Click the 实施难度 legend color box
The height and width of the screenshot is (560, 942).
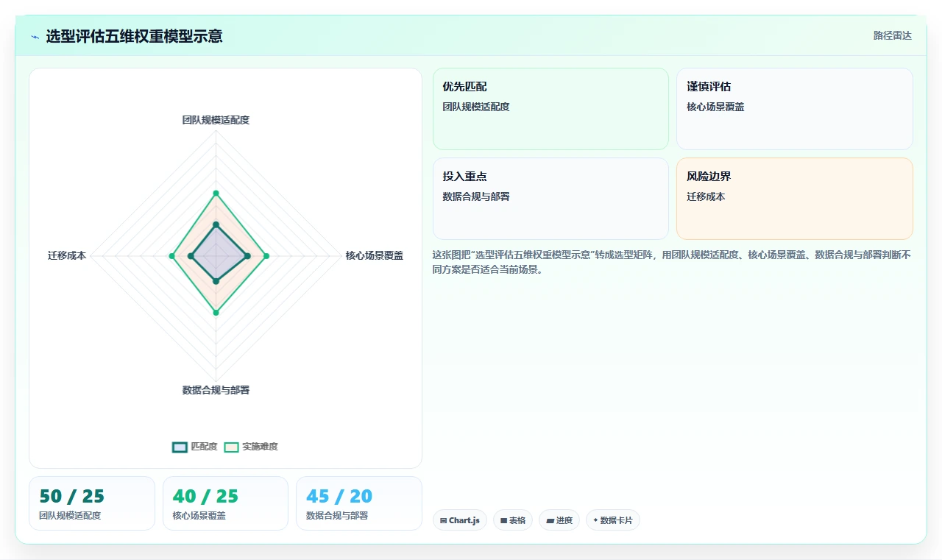[x=232, y=447]
